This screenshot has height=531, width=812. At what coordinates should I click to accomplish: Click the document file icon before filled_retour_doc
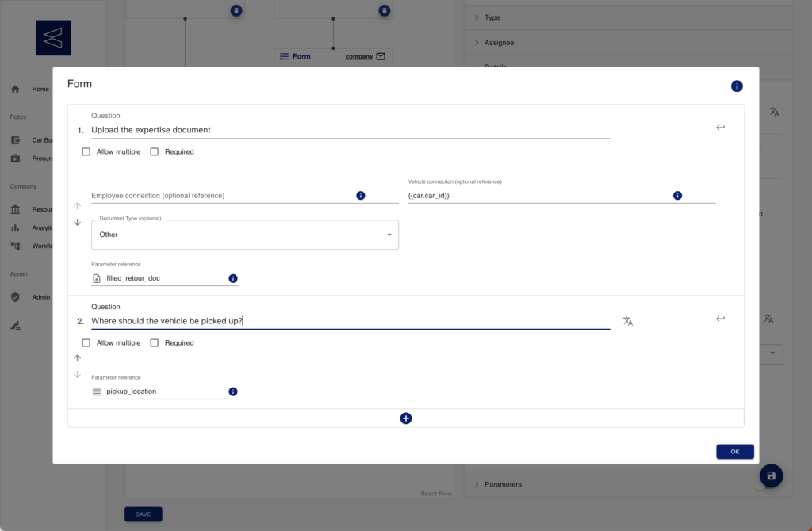click(x=96, y=278)
